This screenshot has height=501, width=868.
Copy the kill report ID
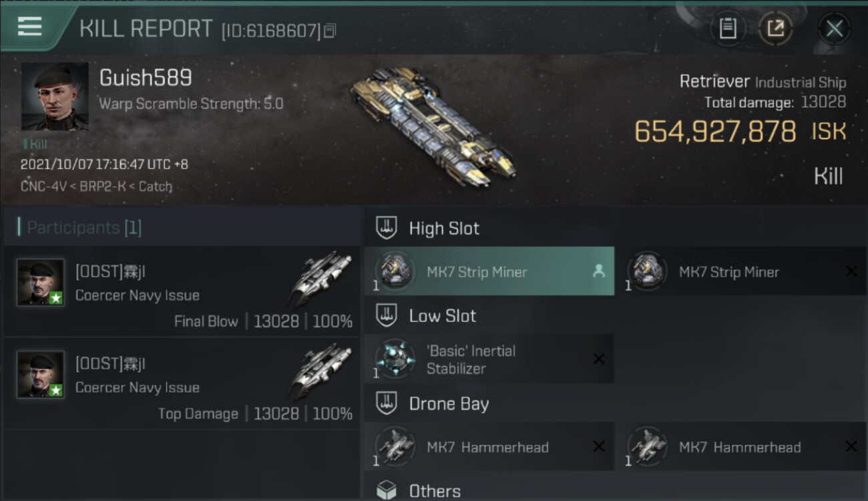point(330,31)
